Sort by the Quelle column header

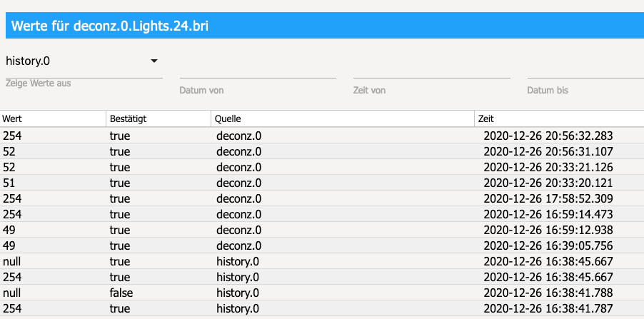pos(343,119)
